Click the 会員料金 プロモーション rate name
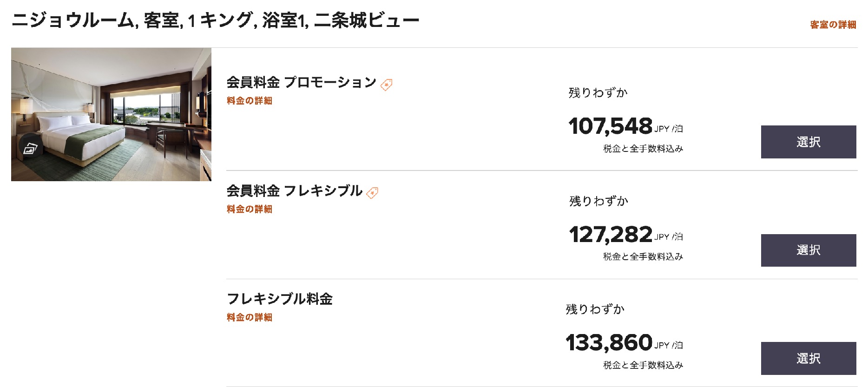Image resolution: width=868 pixels, height=387 pixels. tap(301, 83)
